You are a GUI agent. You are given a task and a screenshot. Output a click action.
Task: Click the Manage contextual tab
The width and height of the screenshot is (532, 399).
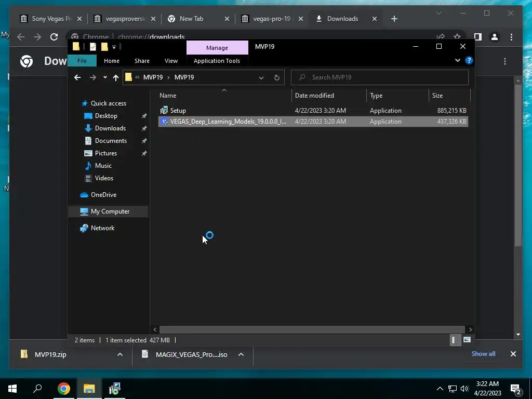pos(217,48)
